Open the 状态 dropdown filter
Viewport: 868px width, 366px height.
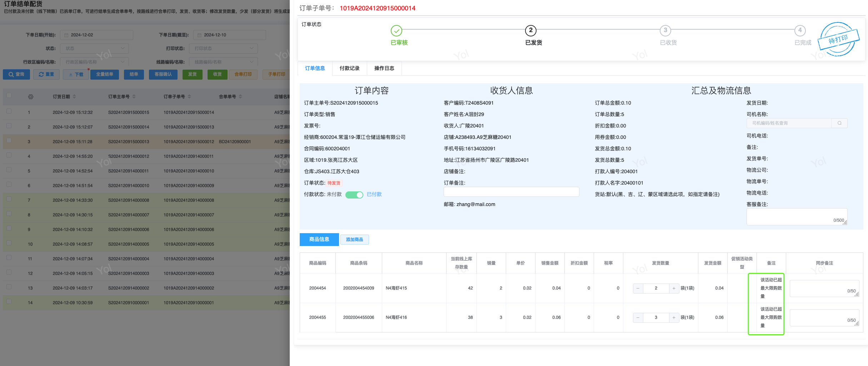click(x=94, y=49)
